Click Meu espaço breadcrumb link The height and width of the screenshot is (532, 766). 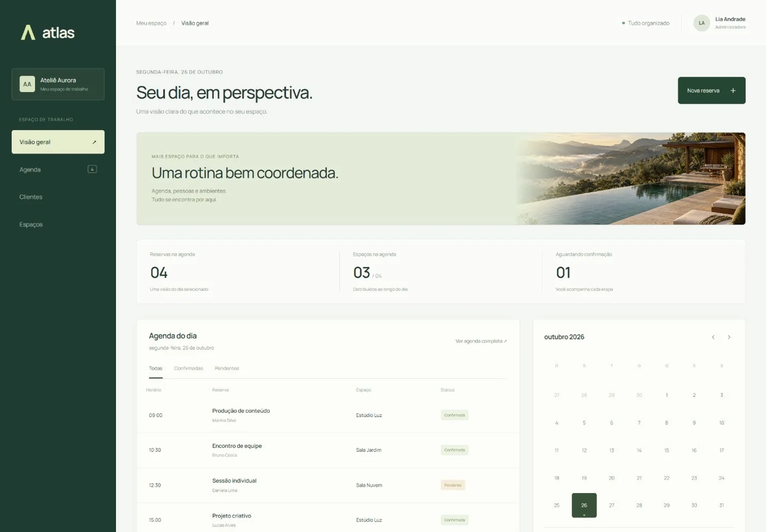click(x=152, y=23)
